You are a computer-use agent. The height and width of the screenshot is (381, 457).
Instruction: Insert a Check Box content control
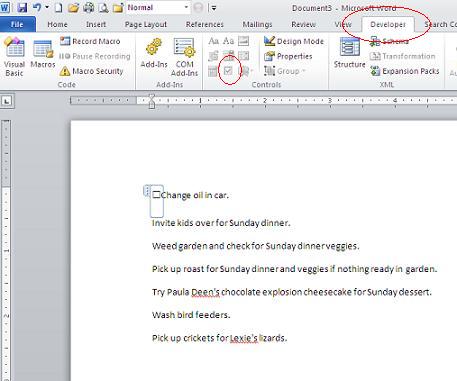228,71
